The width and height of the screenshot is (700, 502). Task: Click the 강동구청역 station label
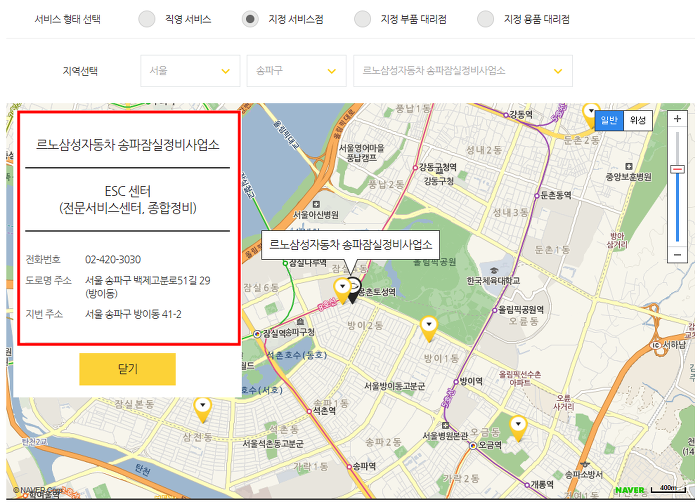tap(438, 167)
